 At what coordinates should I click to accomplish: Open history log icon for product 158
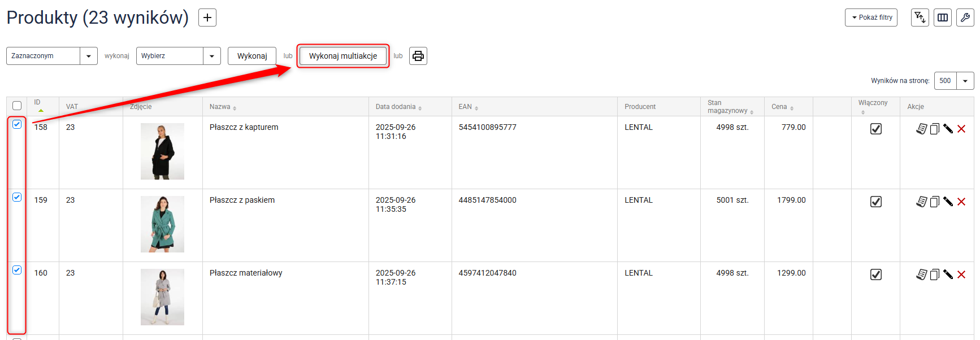click(x=921, y=129)
